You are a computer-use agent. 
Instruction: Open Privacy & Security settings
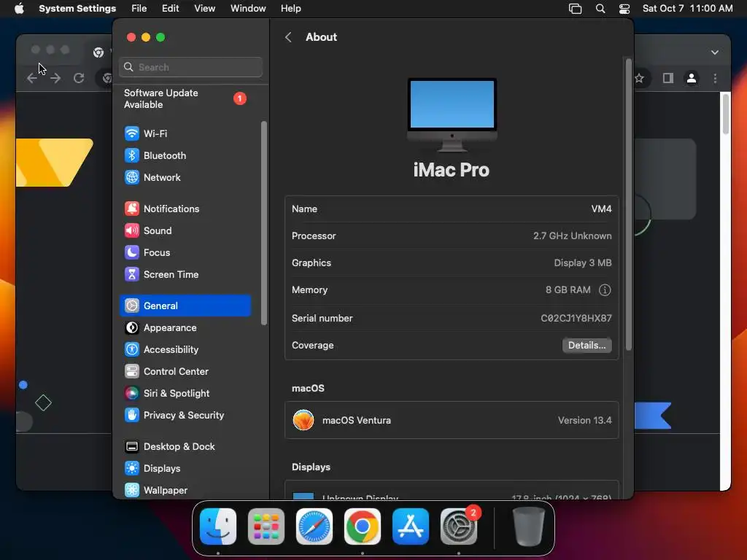tap(185, 415)
